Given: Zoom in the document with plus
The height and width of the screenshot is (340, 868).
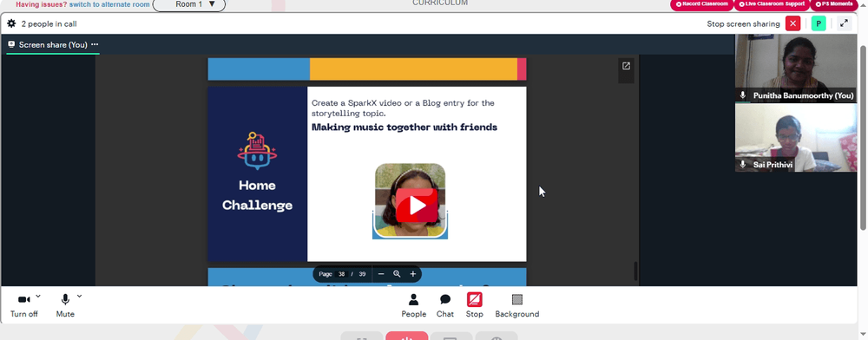Looking at the screenshot, I should tap(413, 274).
